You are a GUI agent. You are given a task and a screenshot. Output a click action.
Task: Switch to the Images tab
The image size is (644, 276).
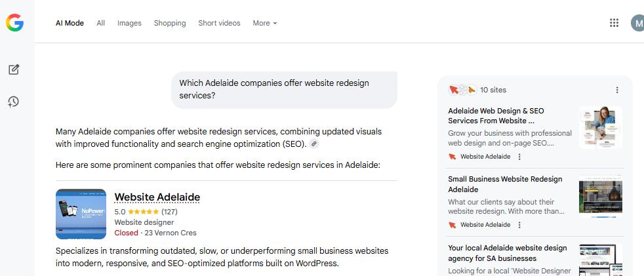(129, 23)
